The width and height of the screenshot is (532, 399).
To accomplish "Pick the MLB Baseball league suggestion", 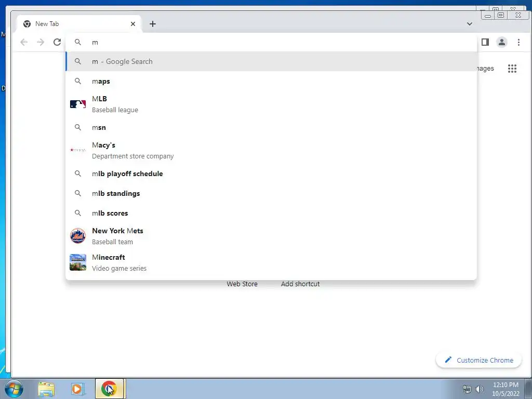I will (x=271, y=104).
